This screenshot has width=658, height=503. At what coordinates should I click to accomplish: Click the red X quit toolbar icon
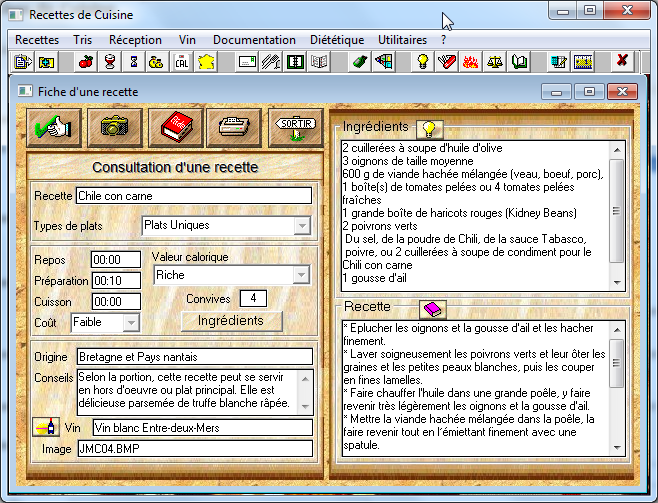point(622,61)
